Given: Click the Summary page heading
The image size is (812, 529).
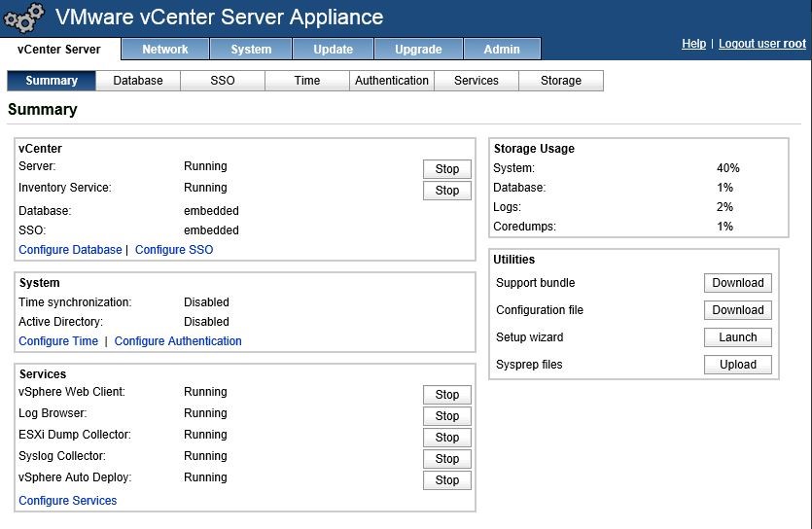Looking at the screenshot, I should [43, 110].
